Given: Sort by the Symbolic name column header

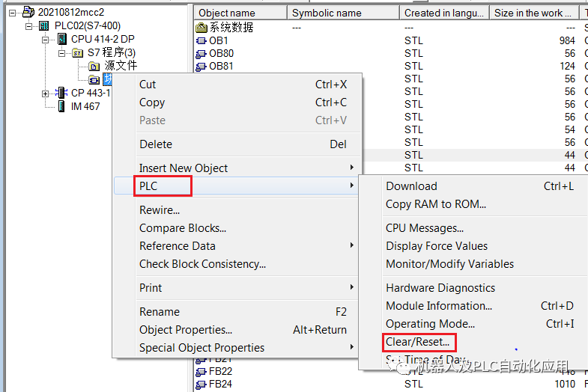Looking at the screenshot, I should (344, 13).
